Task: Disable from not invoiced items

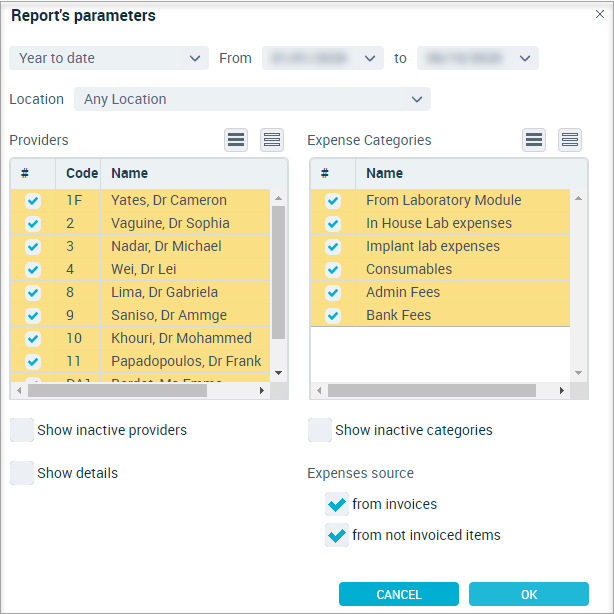Action: (337, 535)
